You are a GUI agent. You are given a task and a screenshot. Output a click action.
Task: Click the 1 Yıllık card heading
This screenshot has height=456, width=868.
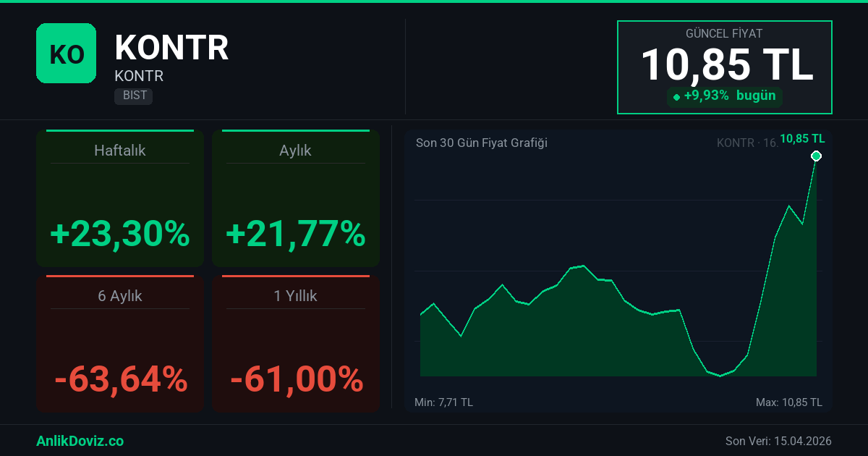(295, 296)
